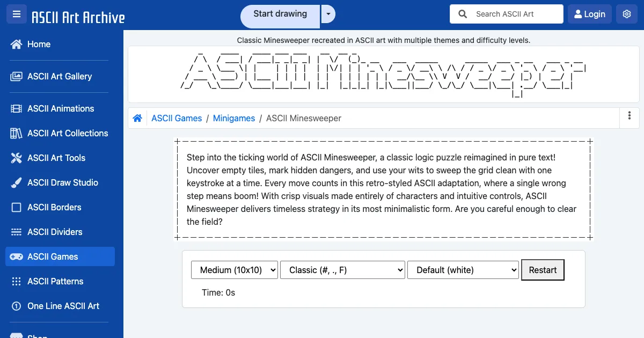The width and height of the screenshot is (644, 338).
Task: Open the Medium (10x10) difficulty dropdown
Action: (x=235, y=270)
